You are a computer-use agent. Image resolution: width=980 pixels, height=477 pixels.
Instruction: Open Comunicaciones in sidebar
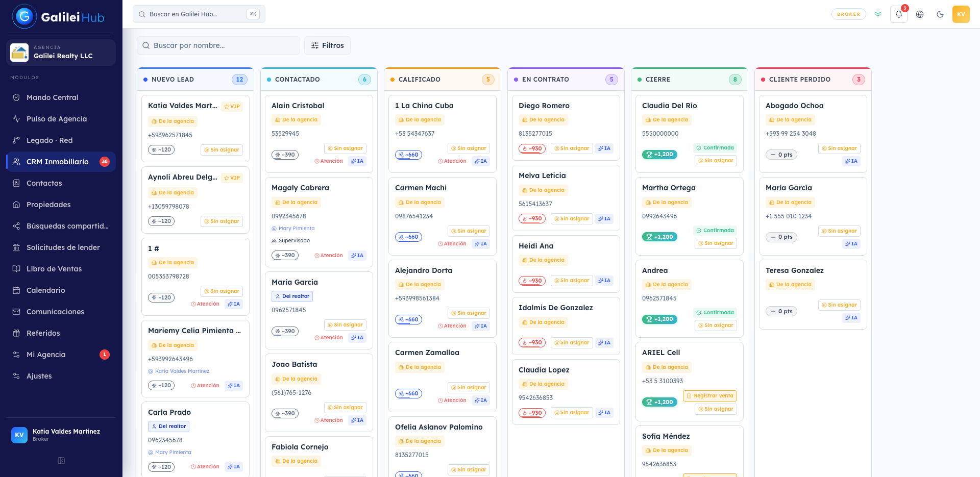click(61, 312)
